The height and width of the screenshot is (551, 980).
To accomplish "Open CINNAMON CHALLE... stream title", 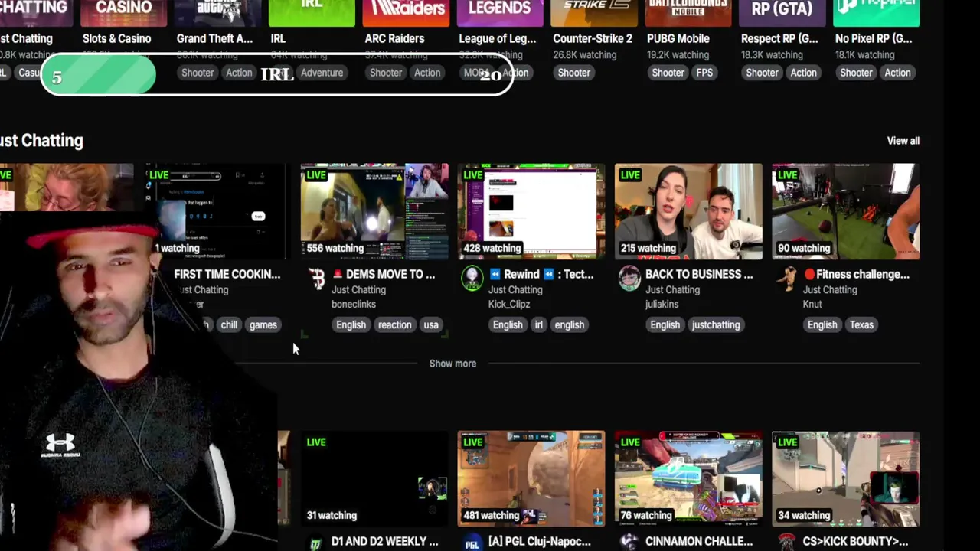I will (699, 541).
